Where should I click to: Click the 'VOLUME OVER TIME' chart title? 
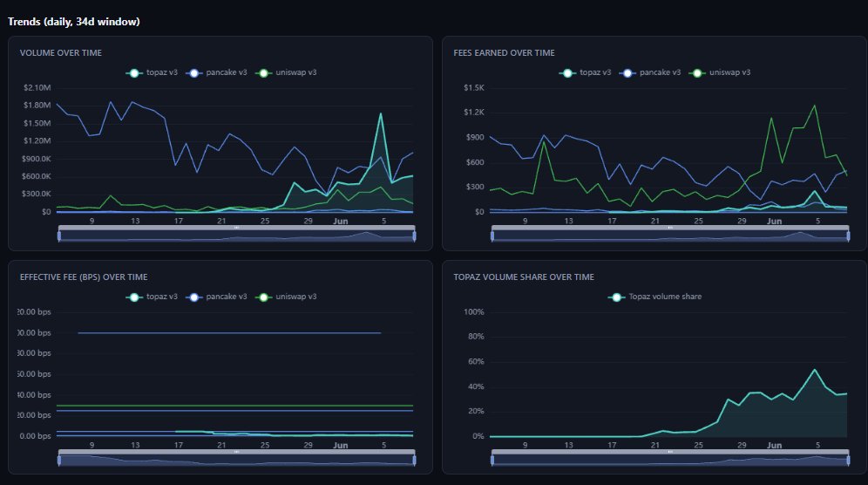tap(61, 52)
